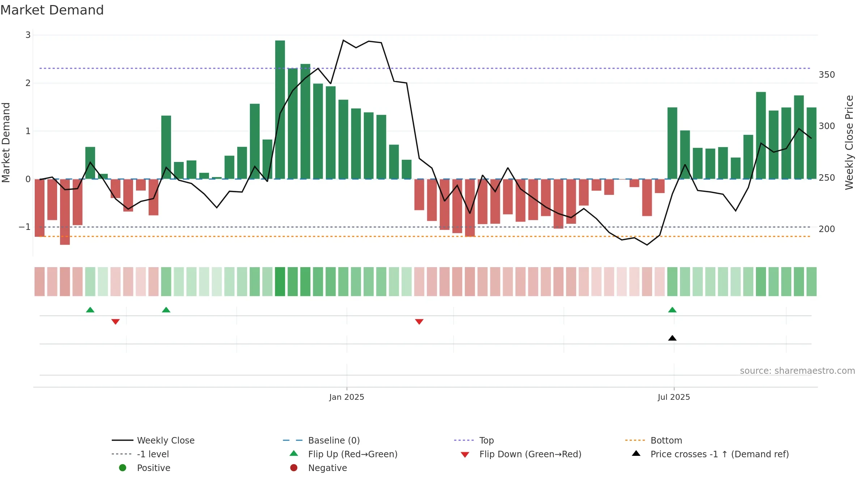Click the green Positive legend dot
868x488 pixels.
(x=123, y=468)
